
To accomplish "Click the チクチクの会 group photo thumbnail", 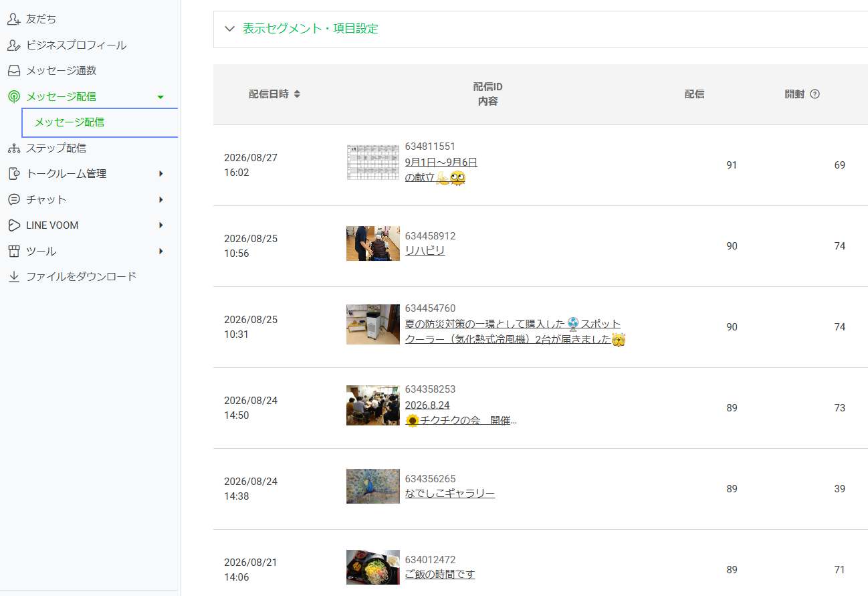I will click(x=373, y=405).
